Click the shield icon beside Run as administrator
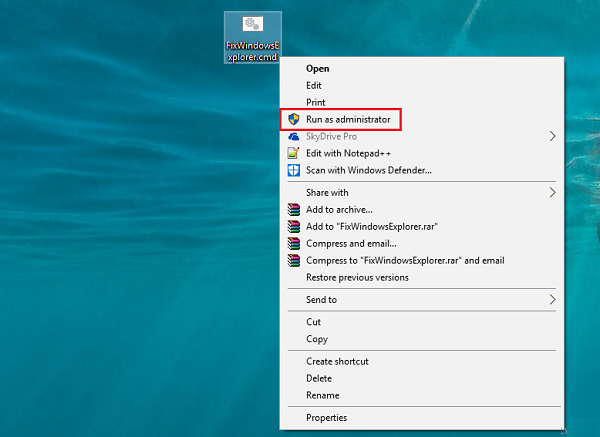The image size is (600, 437). click(293, 119)
